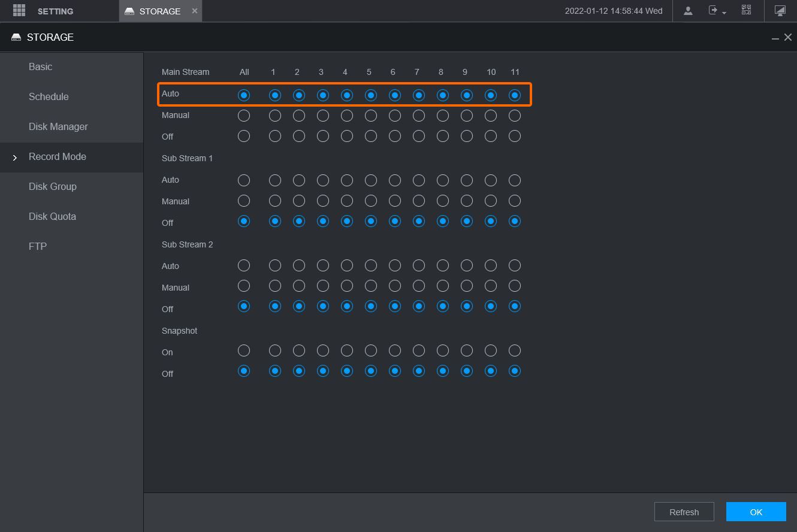Image resolution: width=797 pixels, height=532 pixels.
Task: Enable Sub Stream 1 Auto for channel 1
Action: [275, 180]
